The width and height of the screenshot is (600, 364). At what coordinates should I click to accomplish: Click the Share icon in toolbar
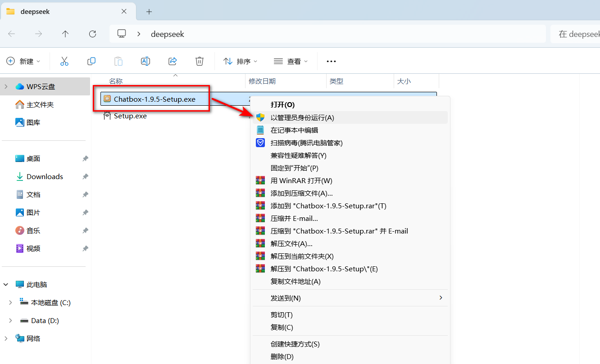(173, 61)
